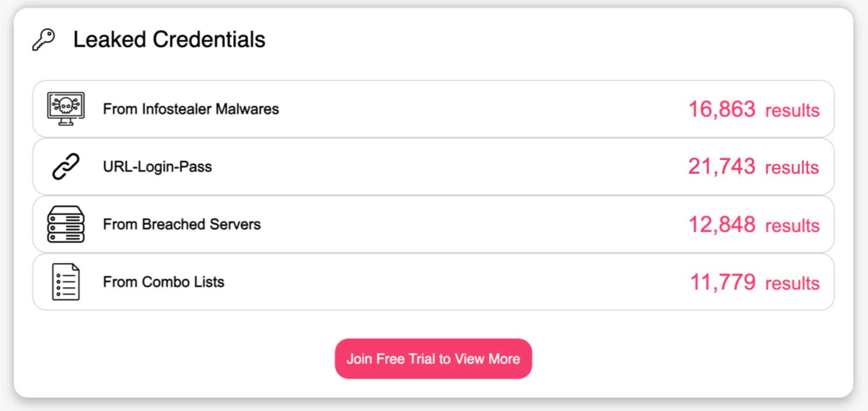Click the combo lists document icon
This screenshot has height=411, width=868.
[x=66, y=282]
